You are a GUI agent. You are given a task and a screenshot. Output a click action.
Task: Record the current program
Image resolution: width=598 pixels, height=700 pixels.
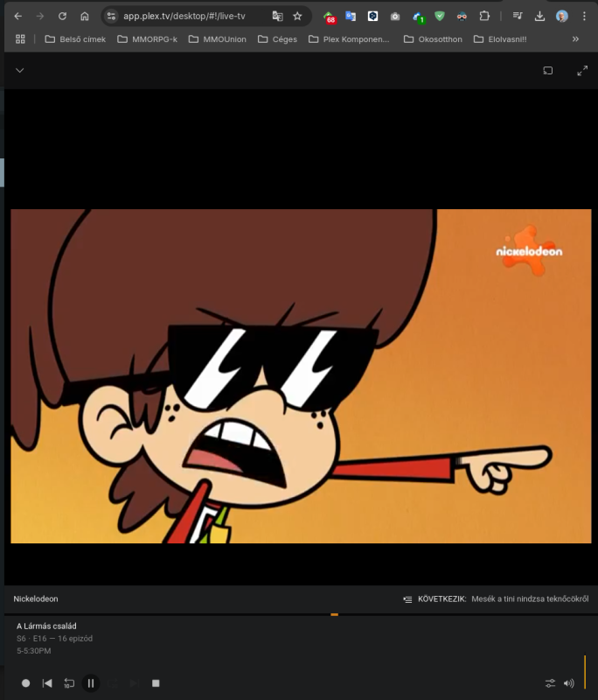(26, 683)
